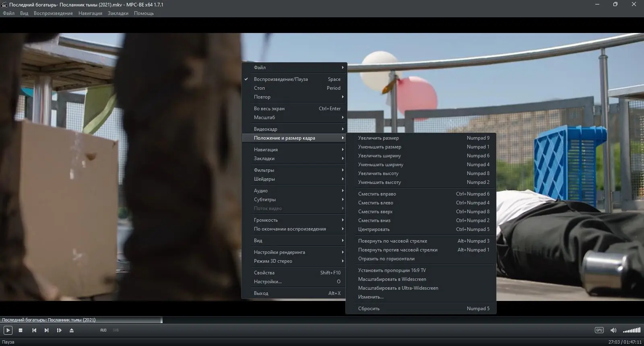
Task: Select Сбросить to reset frame
Action: pos(421,309)
